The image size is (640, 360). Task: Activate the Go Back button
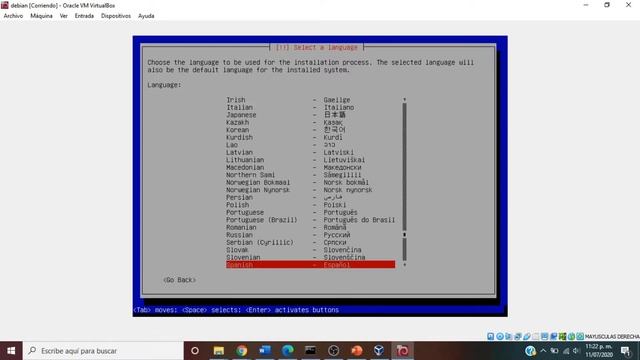click(x=179, y=280)
